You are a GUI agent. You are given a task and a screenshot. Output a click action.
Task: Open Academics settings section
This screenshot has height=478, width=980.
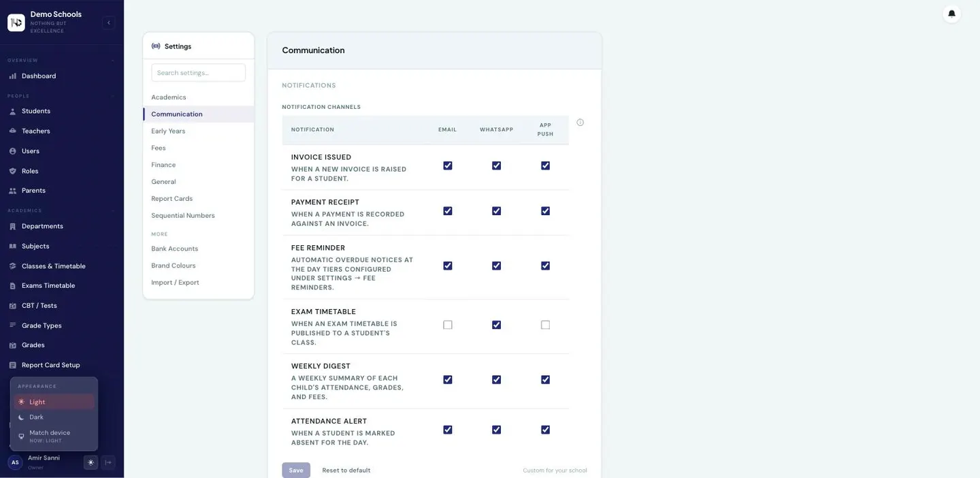pyautogui.click(x=199, y=97)
